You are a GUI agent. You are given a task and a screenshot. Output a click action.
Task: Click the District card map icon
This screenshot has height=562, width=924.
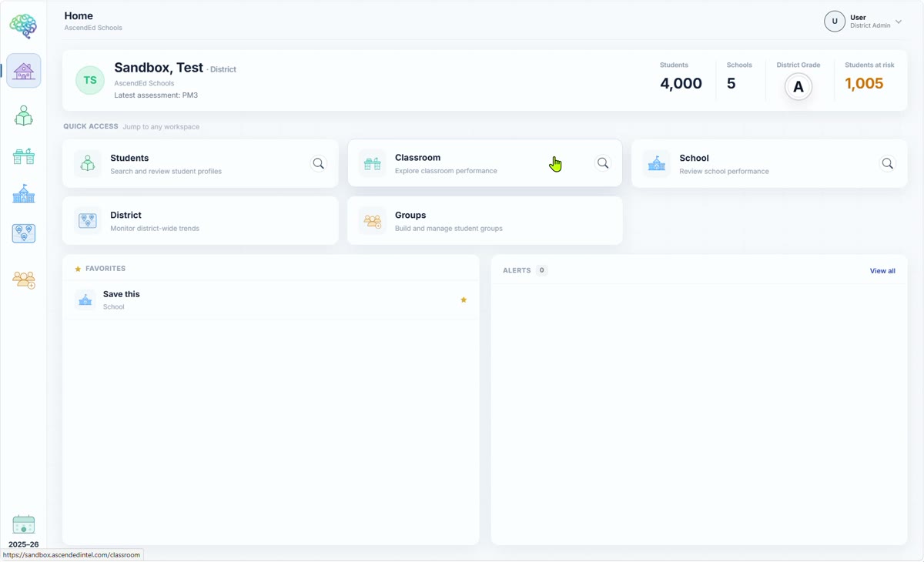[88, 221]
